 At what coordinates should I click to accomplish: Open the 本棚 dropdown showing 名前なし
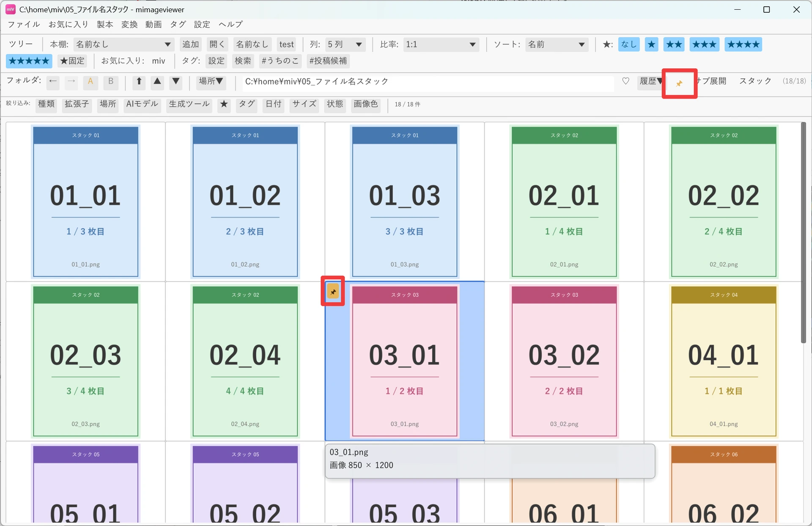tap(123, 44)
